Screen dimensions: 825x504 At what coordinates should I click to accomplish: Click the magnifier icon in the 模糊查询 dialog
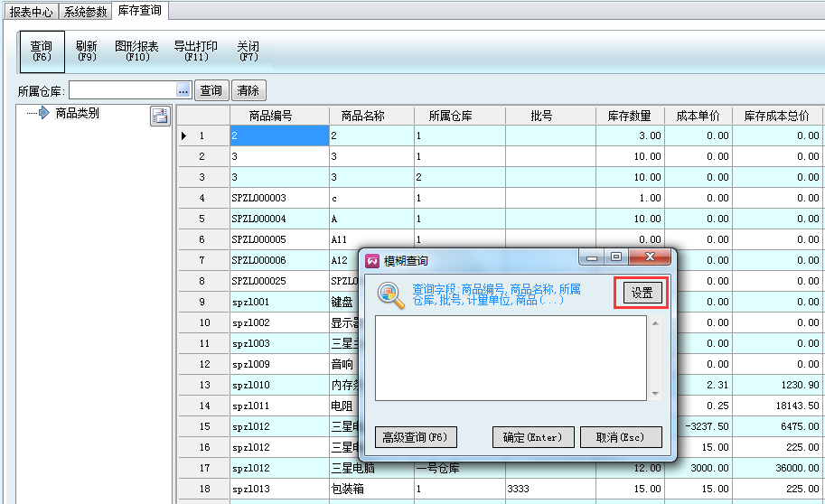(x=390, y=295)
